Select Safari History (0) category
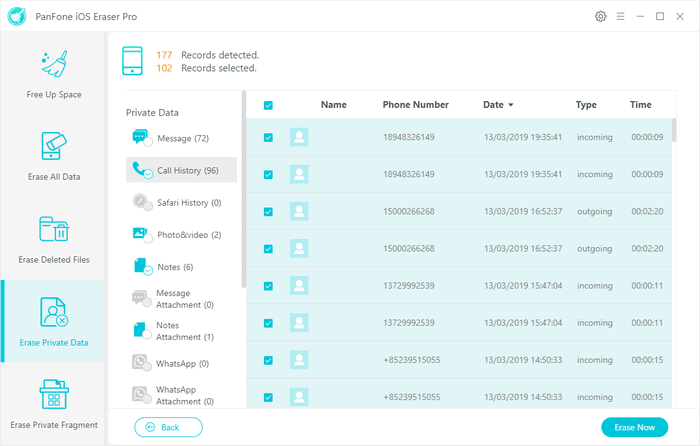700x446 pixels. pos(181,202)
